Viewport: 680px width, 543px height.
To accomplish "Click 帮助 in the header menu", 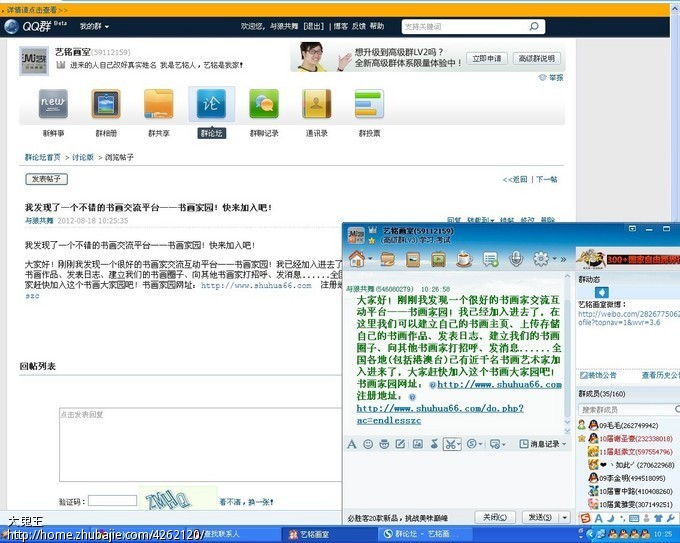I will (377, 26).
